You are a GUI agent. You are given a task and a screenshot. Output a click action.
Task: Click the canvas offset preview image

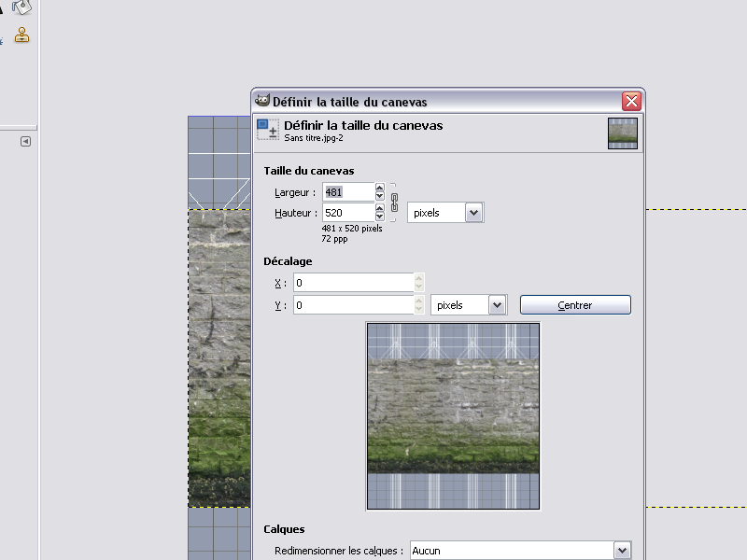coord(453,416)
